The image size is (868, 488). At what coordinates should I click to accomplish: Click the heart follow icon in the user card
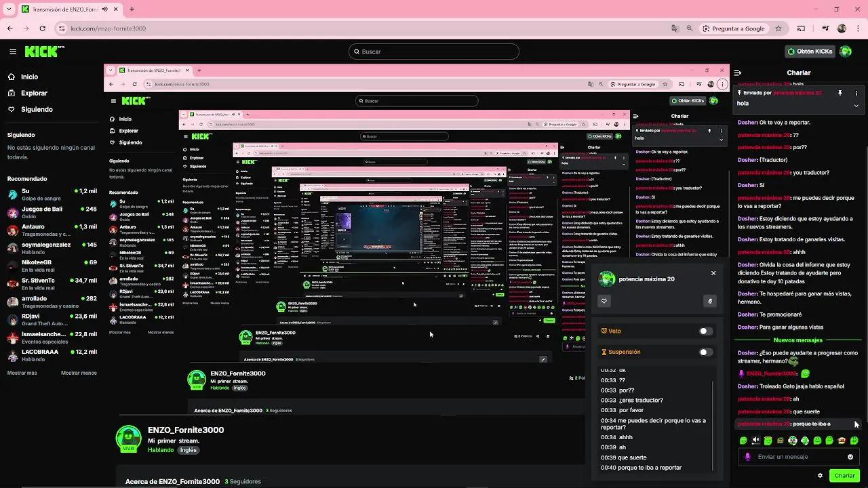point(604,301)
